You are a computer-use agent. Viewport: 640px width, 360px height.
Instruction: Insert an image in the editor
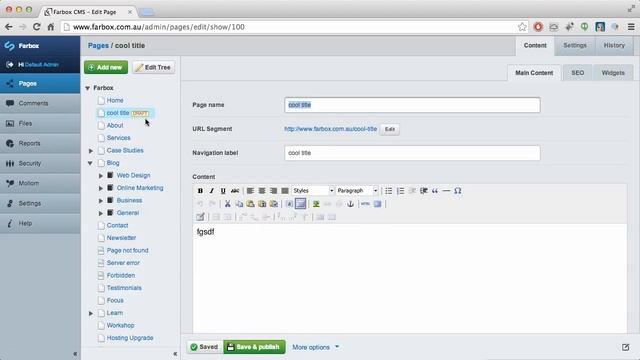tap(316, 204)
